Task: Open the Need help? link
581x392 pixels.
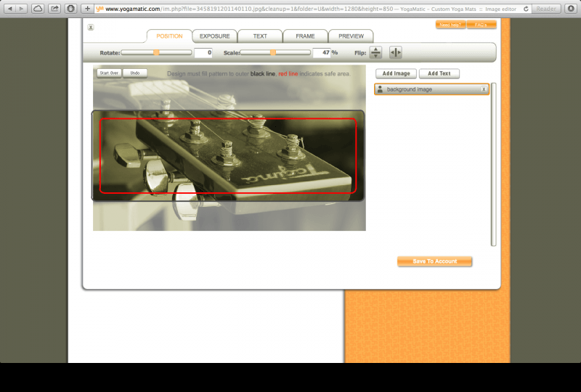Action: tap(450, 25)
